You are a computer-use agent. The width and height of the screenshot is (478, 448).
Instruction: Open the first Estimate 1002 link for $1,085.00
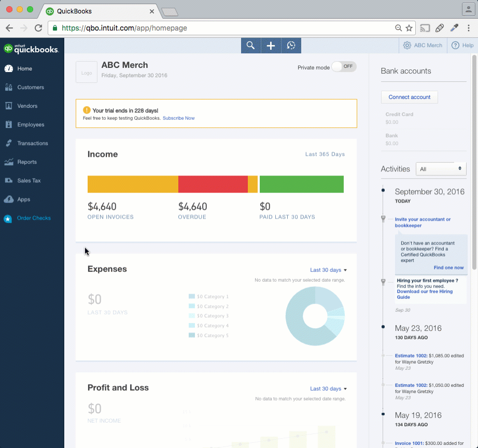click(x=411, y=356)
